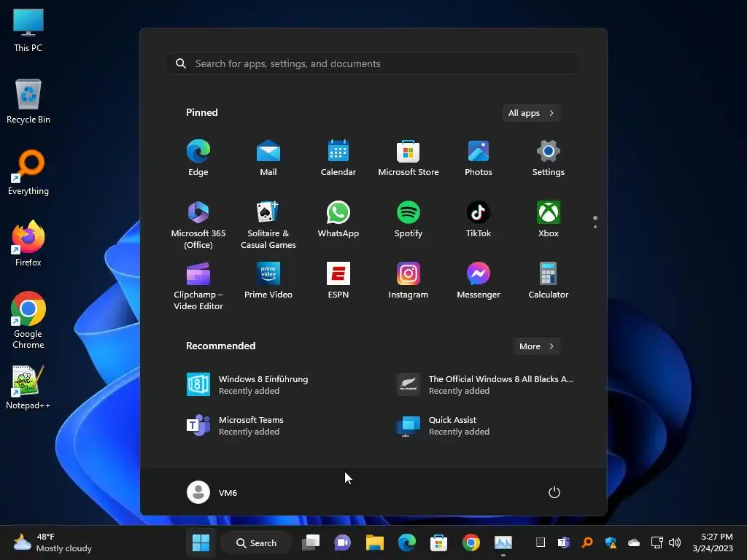
Task: Open Microsoft 365 (Office)
Action: (x=198, y=225)
